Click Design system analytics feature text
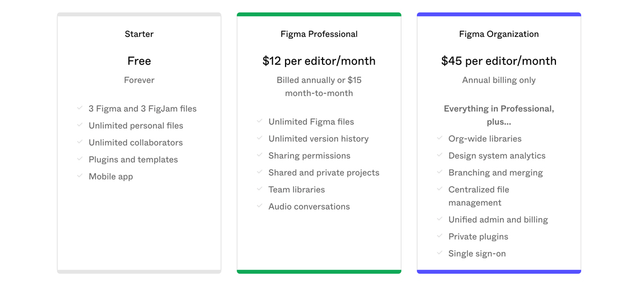Screen dimensions: 644x284 tap(497, 156)
